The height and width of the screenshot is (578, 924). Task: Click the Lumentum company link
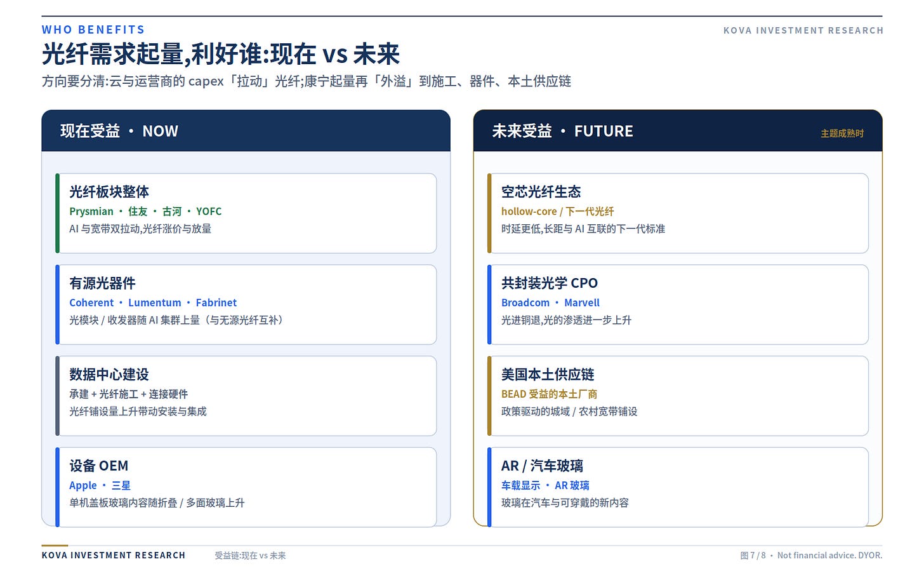pos(155,303)
